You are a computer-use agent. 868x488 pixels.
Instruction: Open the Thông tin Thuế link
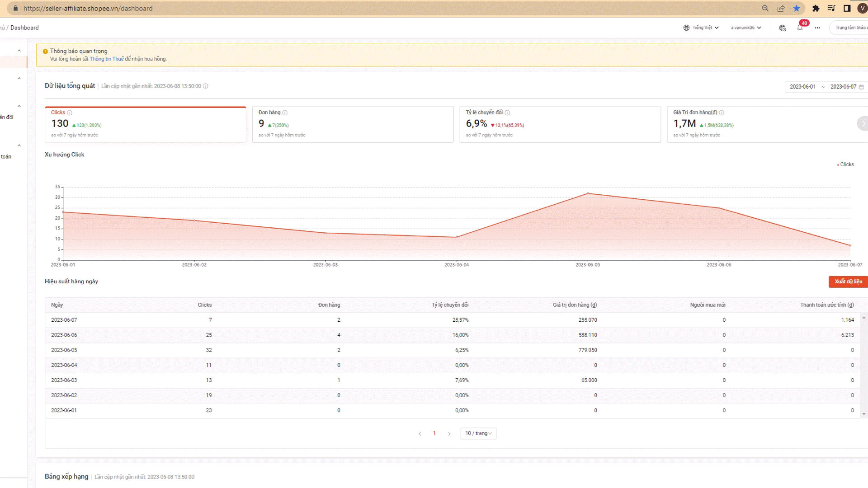point(107,59)
